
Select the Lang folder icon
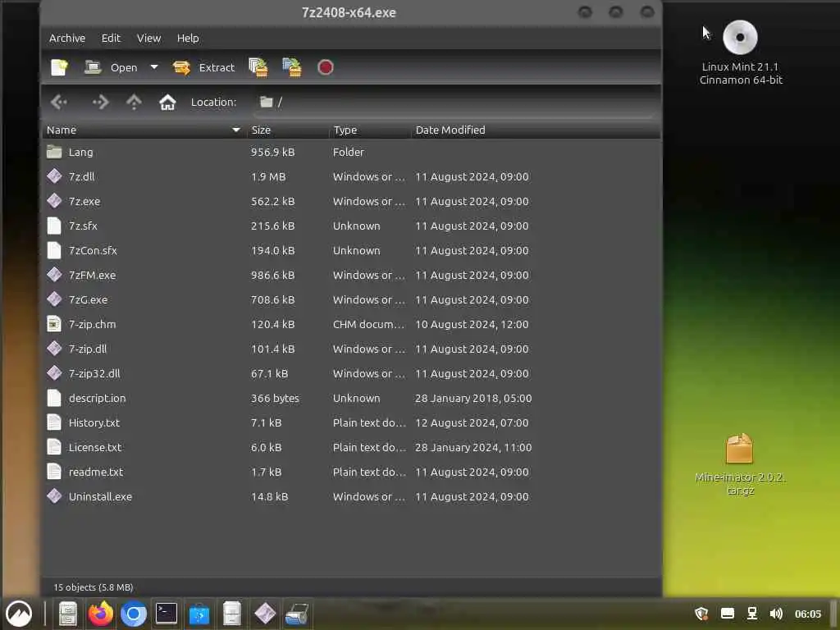point(54,152)
